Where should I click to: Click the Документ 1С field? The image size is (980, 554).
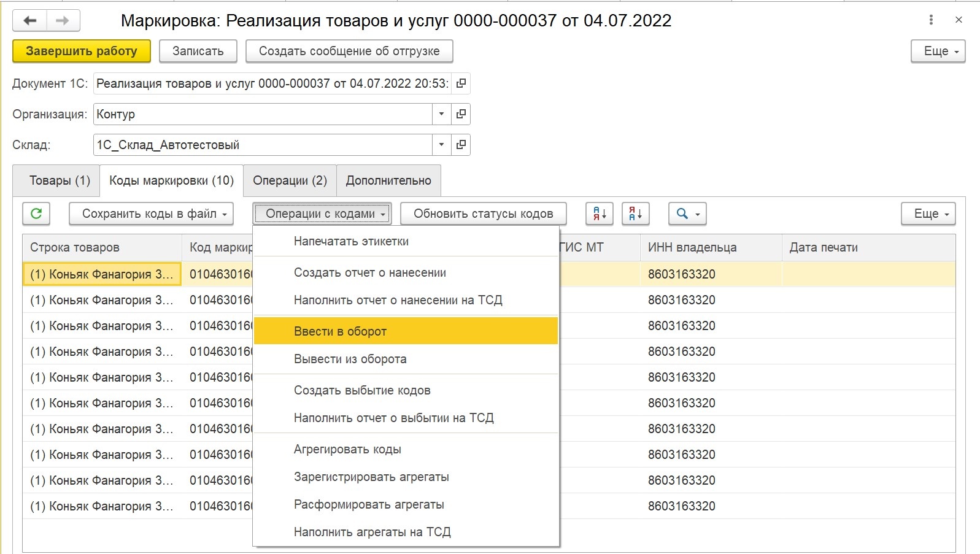click(x=272, y=83)
